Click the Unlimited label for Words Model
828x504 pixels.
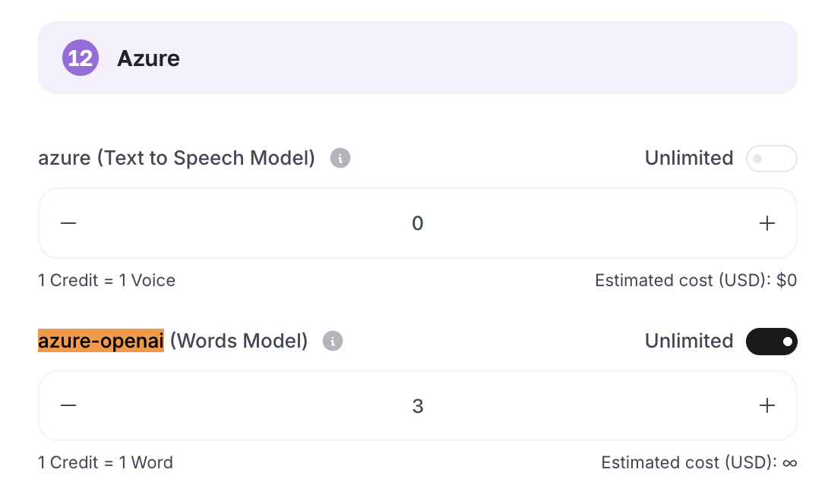click(x=688, y=341)
